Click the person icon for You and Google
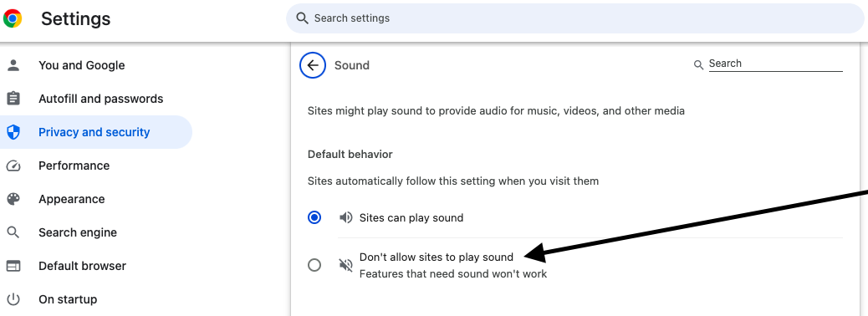Image resolution: width=868 pixels, height=316 pixels. [13, 65]
